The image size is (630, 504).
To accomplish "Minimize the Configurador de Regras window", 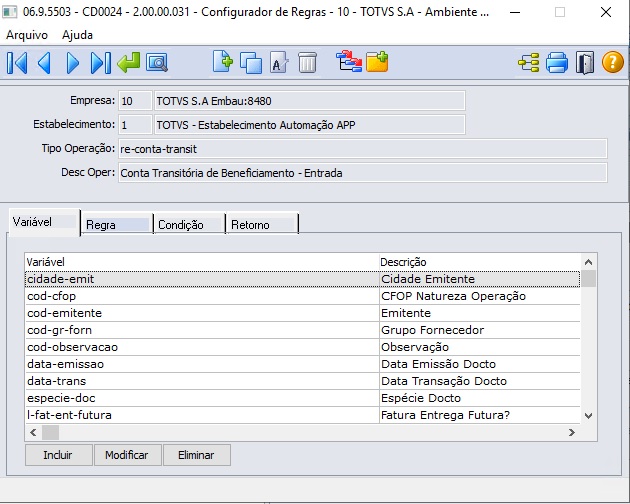I will coord(515,12).
